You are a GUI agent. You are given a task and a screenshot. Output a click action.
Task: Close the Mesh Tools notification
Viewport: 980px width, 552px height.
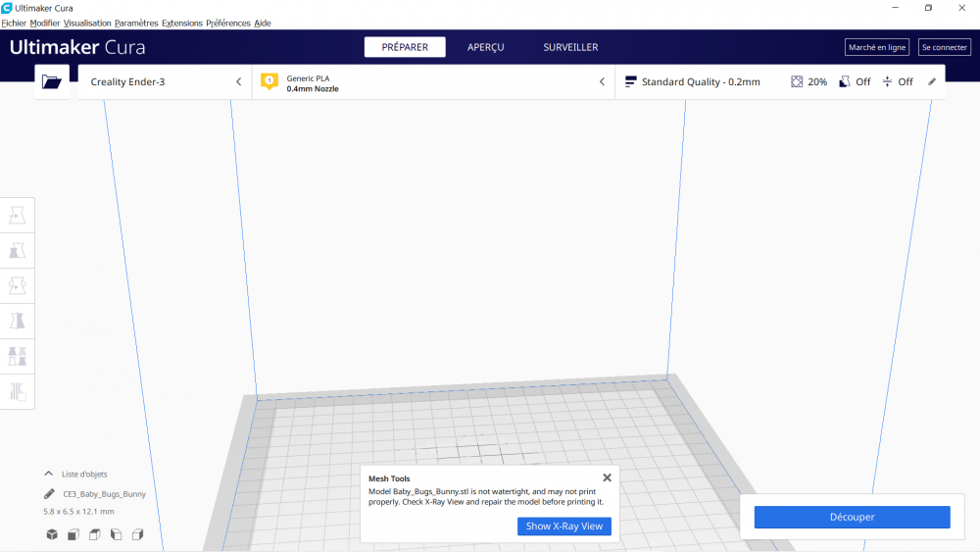(607, 477)
